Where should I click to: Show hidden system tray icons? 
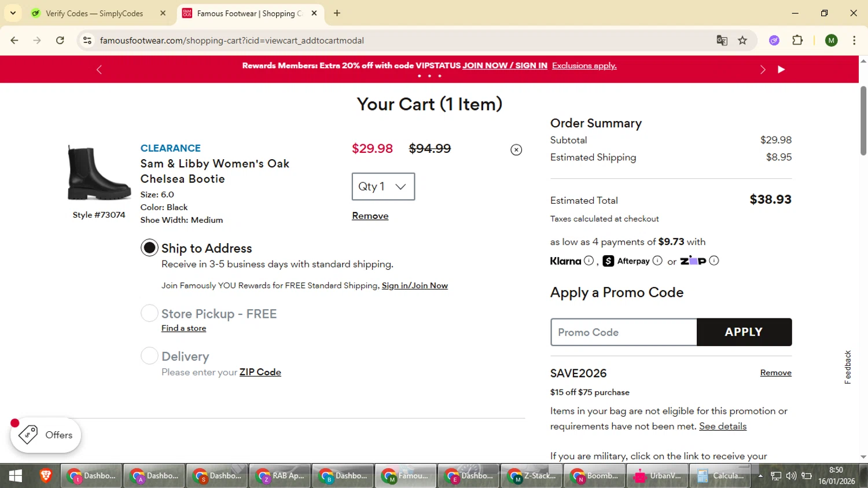760,476
